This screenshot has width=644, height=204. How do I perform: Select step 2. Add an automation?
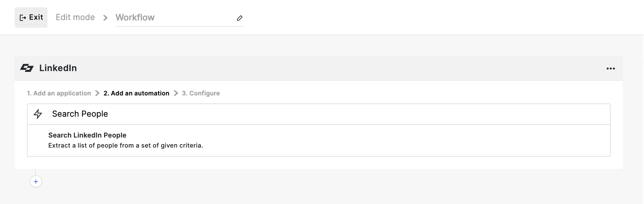coord(137,93)
